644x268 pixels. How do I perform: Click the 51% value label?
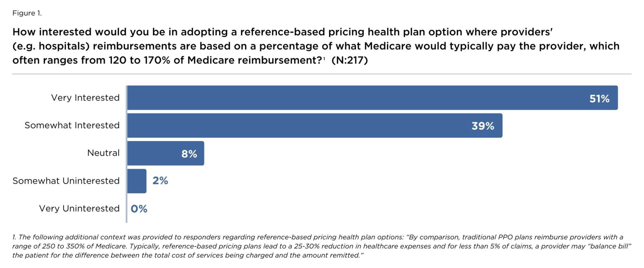(x=599, y=99)
